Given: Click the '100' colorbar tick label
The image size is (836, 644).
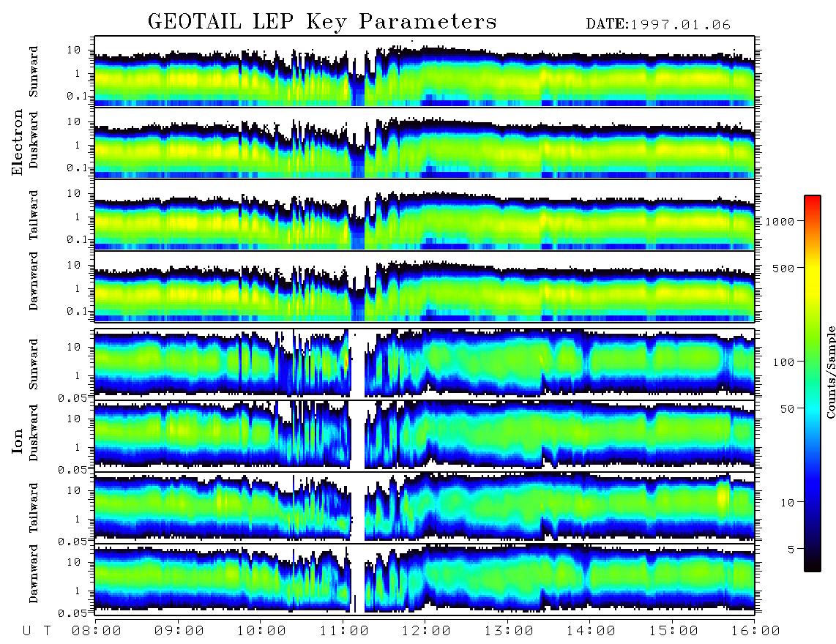Looking at the screenshot, I should click(783, 362).
